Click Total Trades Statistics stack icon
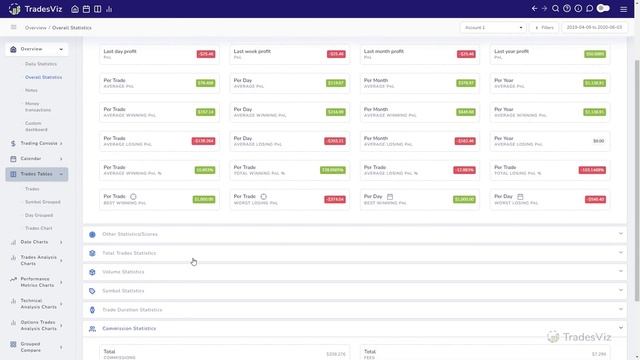 coord(92,253)
